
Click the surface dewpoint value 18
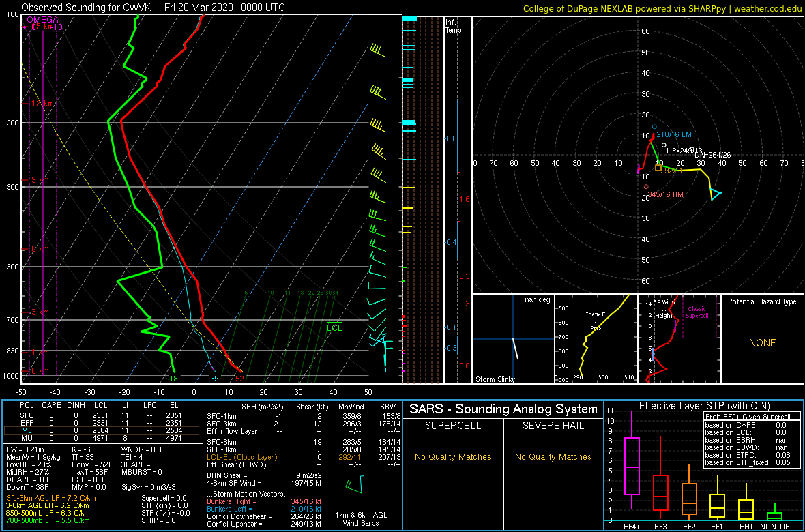click(174, 379)
